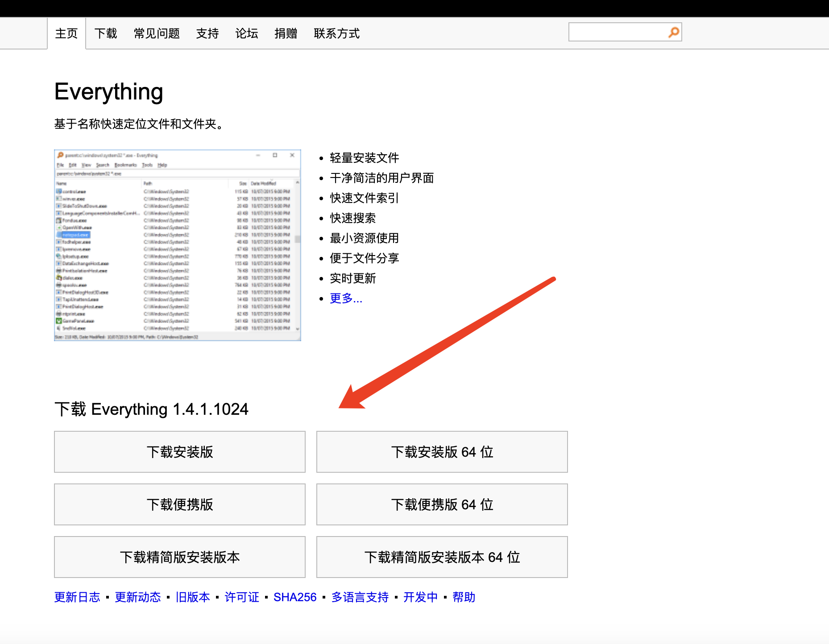Click the 轻量安装文件 list item
829x644 pixels.
365,158
